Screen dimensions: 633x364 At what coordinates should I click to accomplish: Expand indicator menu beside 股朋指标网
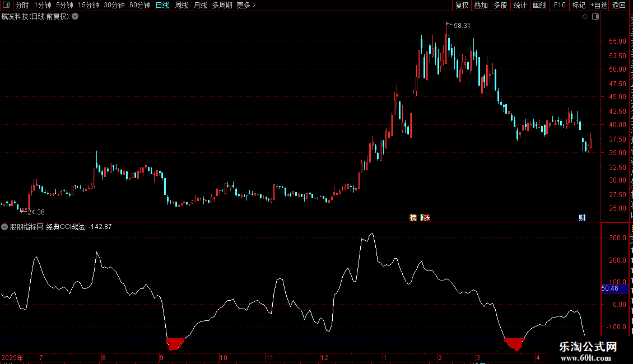[x=4, y=227]
